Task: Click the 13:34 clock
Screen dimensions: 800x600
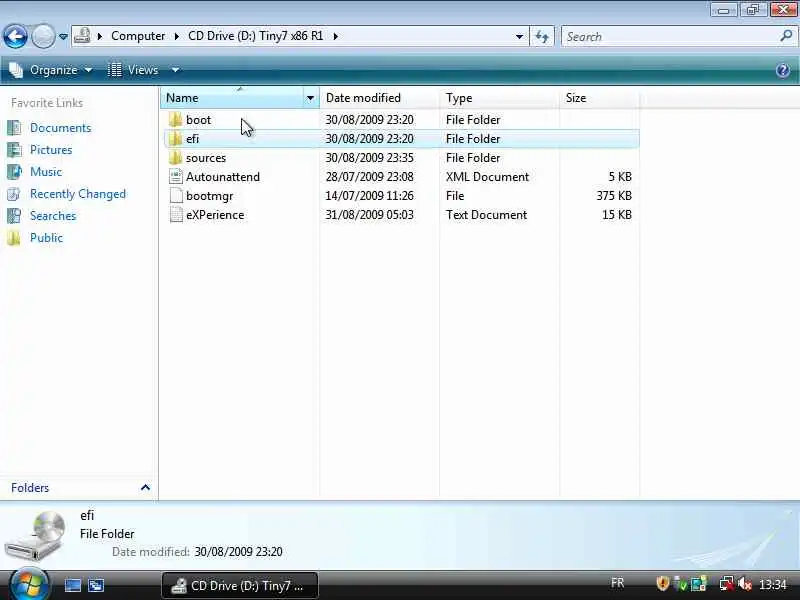Action: click(773, 584)
